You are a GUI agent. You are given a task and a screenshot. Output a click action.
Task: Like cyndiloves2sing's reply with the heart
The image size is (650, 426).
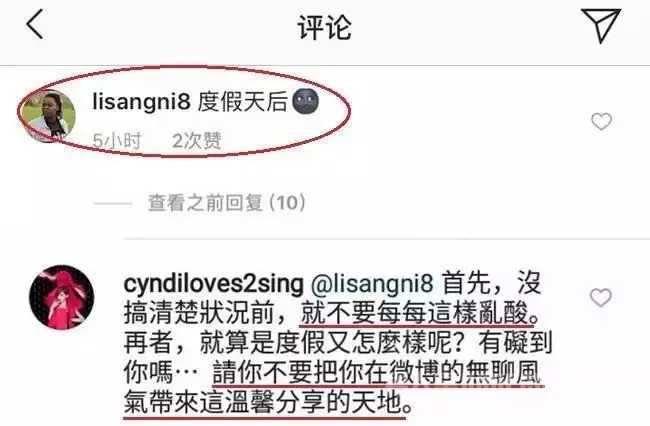point(601,298)
